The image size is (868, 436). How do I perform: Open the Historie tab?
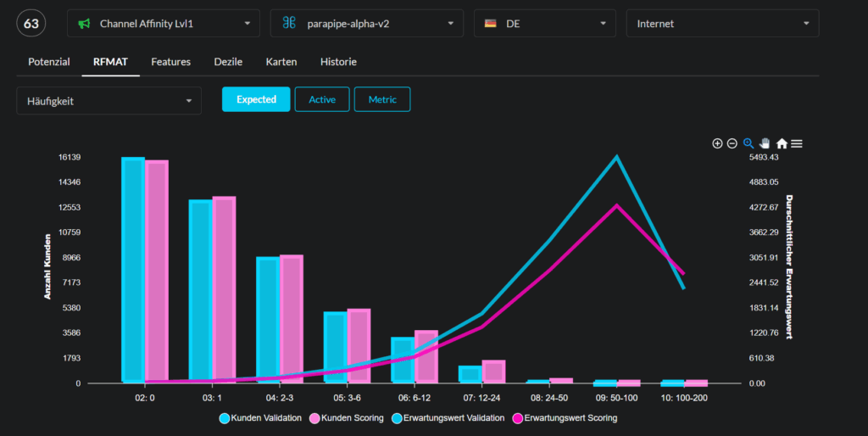click(338, 62)
